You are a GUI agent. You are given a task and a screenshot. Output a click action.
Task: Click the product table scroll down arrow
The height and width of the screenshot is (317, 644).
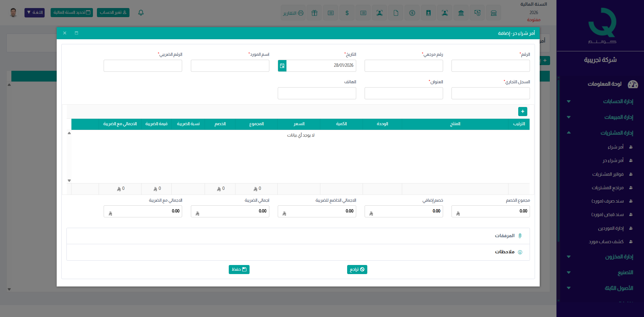(69, 181)
